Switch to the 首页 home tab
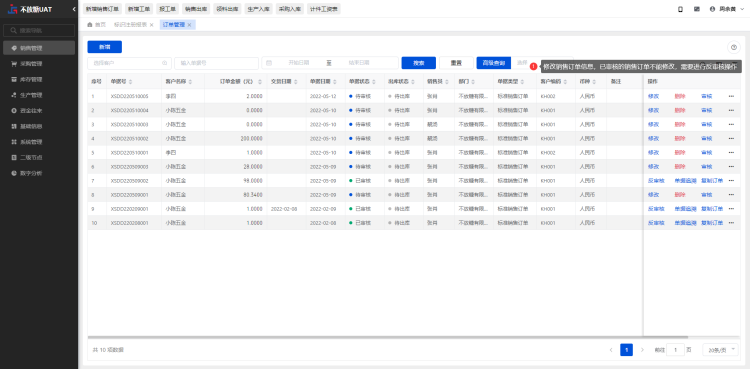Image resolution: width=750 pixels, height=369 pixels. click(x=97, y=24)
